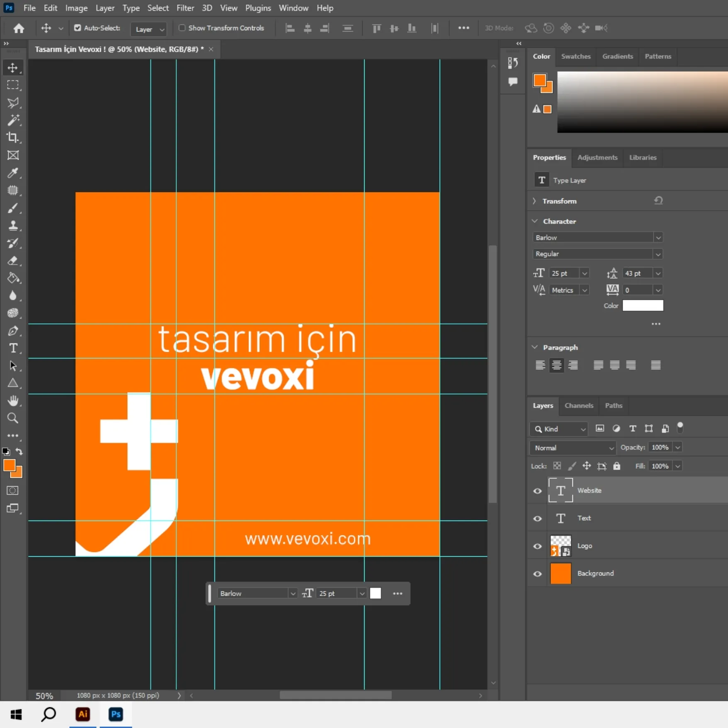Select the Zoom tool

click(13, 418)
